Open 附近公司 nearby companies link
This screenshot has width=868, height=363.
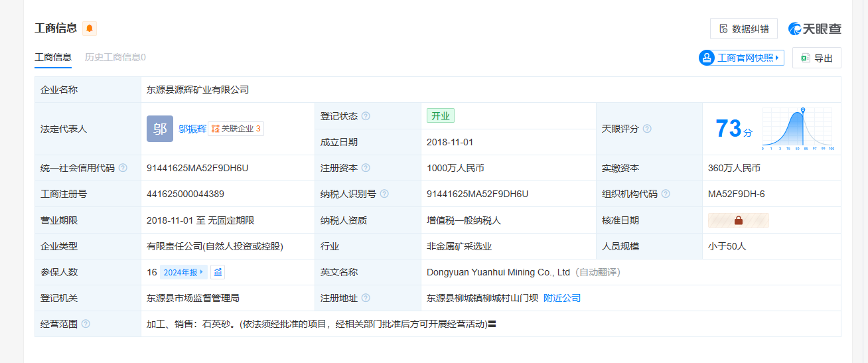click(x=562, y=298)
